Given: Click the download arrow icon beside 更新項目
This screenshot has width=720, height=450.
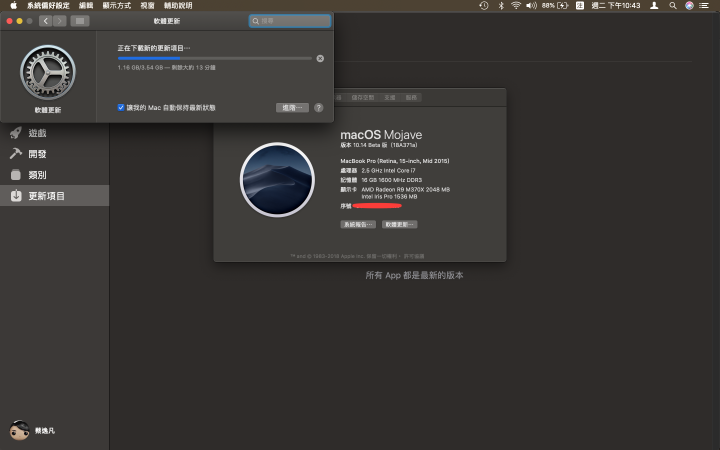Looking at the screenshot, I should pos(16,196).
